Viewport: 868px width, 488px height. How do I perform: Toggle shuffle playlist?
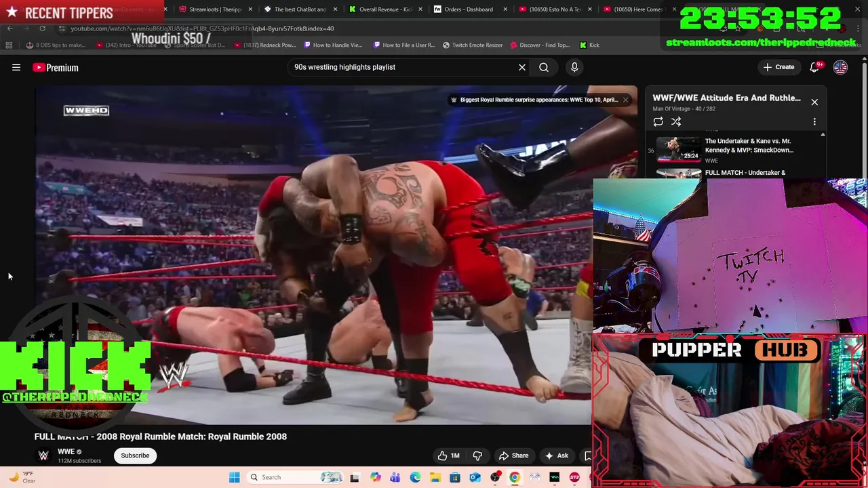pyautogui.click(x=676, y=121)
